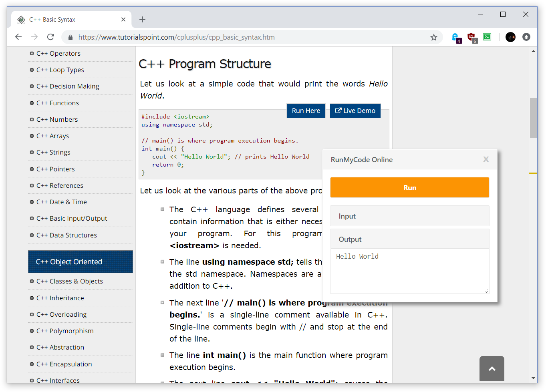Open C++ Encapsulation sidebar link
The image size is (546, 392).
pyautogui.click(x=64, y=364)
